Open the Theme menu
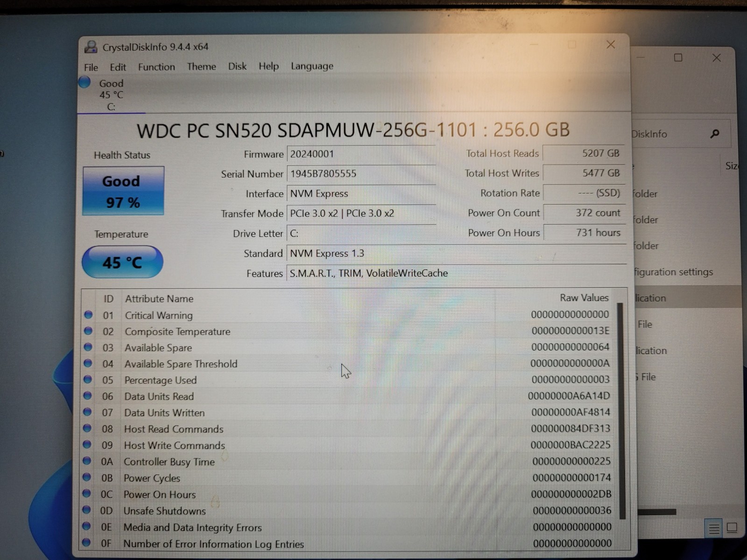The image size is (747, 560). pyautogui.click(x=201, y=66)
